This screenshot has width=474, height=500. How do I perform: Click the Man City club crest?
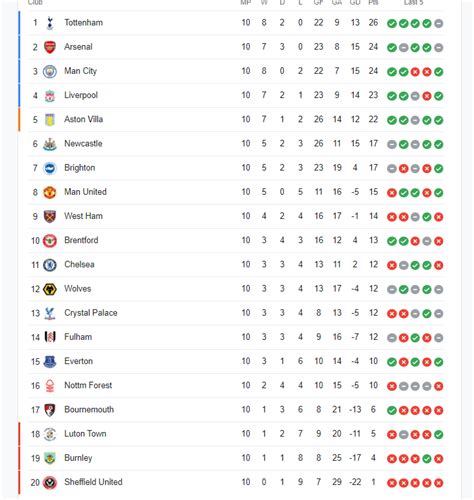(50, 71)
